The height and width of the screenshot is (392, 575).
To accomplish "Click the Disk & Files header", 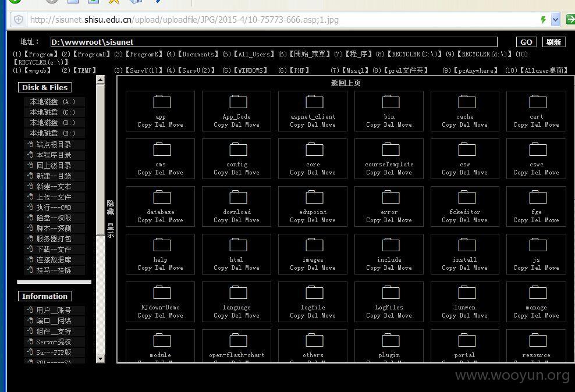I will pyautogui.click(x=45, y=88).
